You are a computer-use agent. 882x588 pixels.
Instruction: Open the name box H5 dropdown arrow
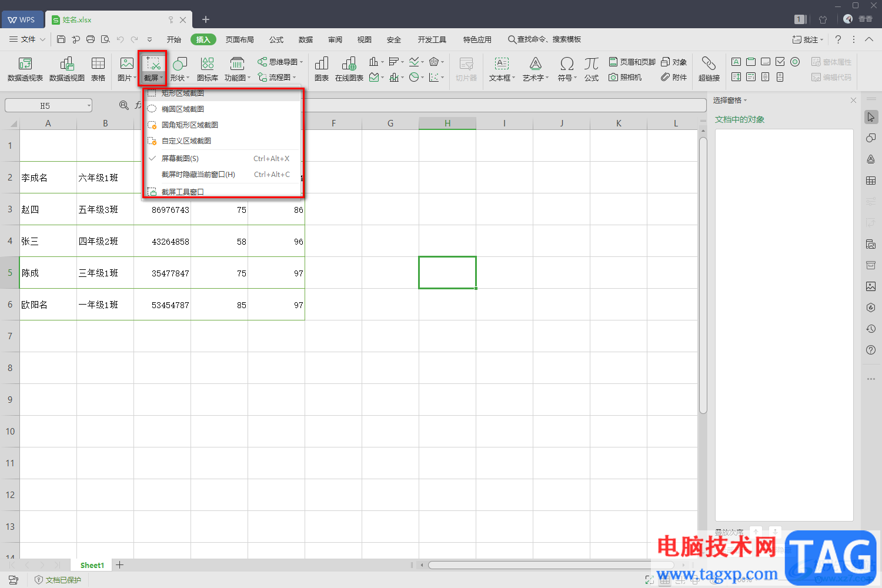pos(89,105)
